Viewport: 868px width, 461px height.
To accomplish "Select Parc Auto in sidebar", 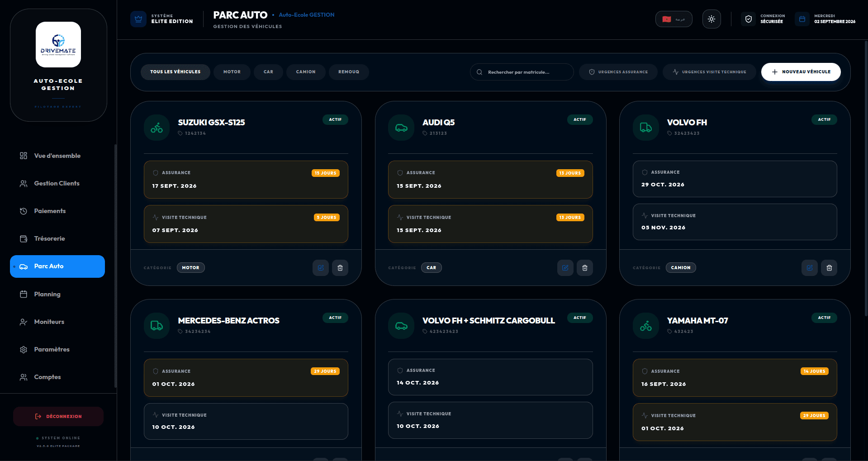I will click(x=57, y=266).
